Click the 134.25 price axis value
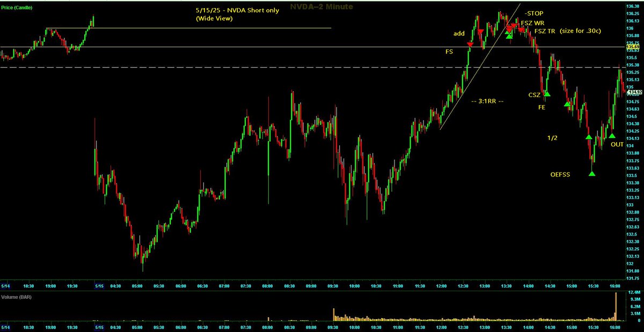Viewport: 644px width, 332px height. [633, 131]
